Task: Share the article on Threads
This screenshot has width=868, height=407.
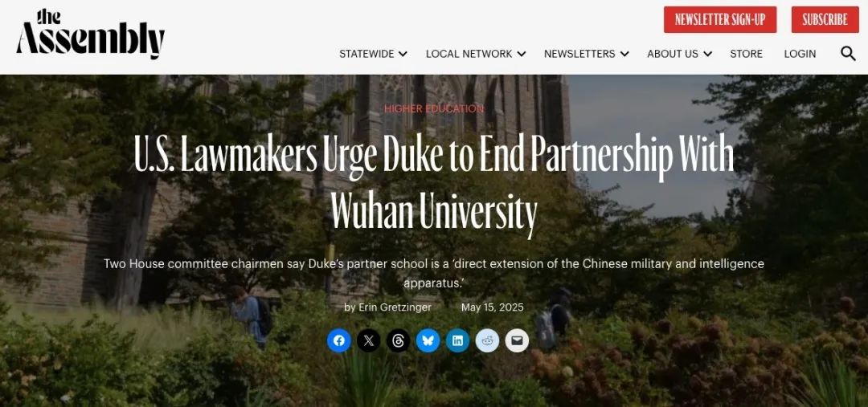Action: point(398,340)
